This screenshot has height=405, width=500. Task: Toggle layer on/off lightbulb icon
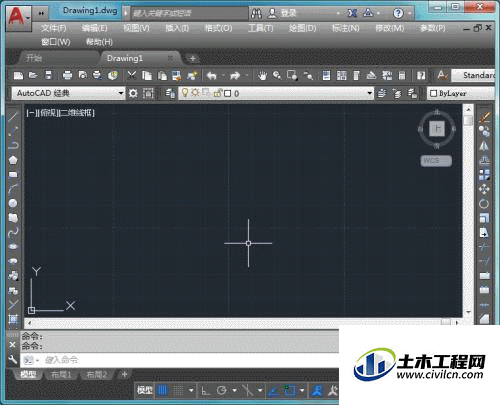185,93
